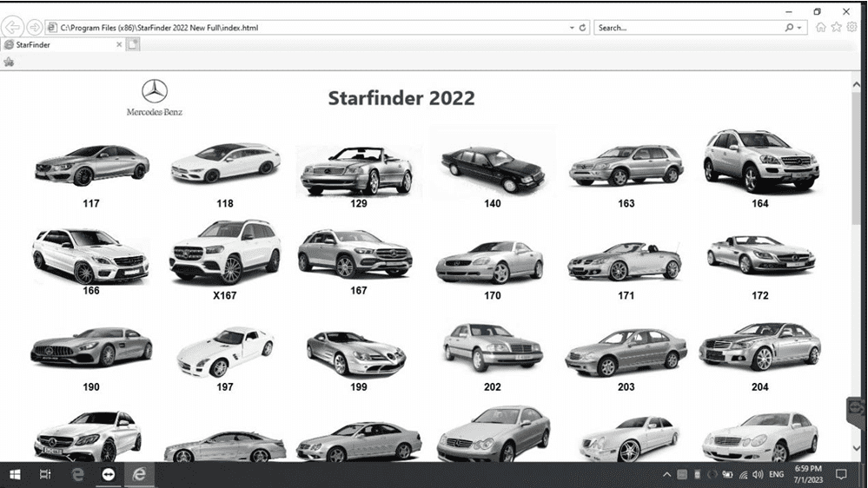Open model X167 SUV thumbnail
Viewport: 868px width, 488px height.
225,252
